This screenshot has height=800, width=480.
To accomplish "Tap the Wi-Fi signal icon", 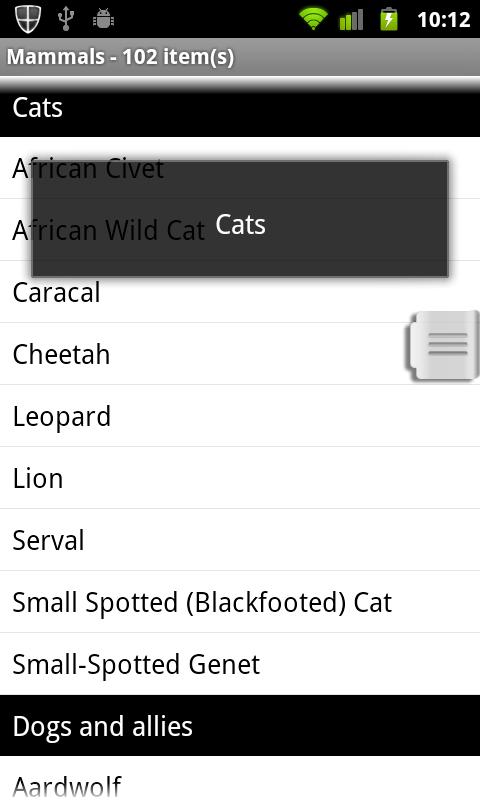I will pos(313,19).
